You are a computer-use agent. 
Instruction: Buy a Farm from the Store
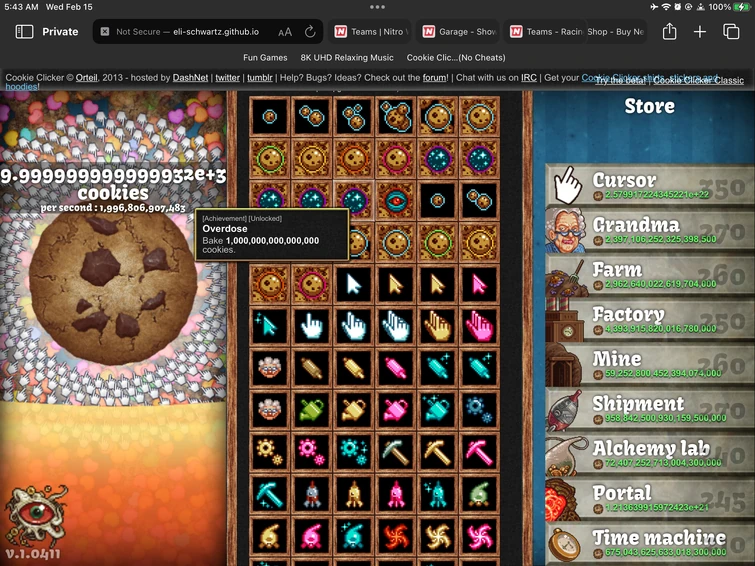pyautogui.click(x=650, y=275)
